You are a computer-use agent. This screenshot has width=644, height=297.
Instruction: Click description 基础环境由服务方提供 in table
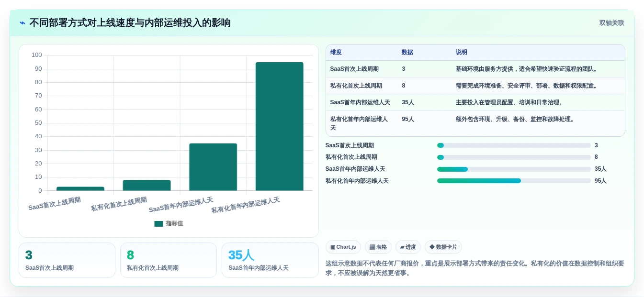(527, 69)
